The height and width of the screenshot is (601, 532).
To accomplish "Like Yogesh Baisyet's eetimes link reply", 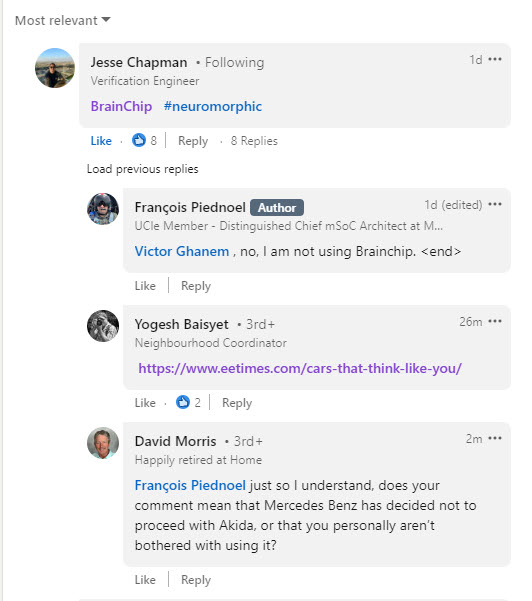I will 145,403.
